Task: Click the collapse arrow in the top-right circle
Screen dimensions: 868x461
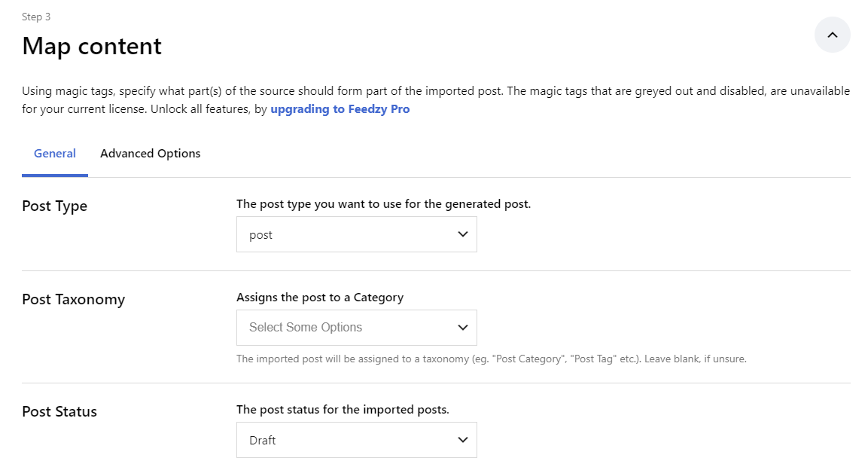Action: 832,35
